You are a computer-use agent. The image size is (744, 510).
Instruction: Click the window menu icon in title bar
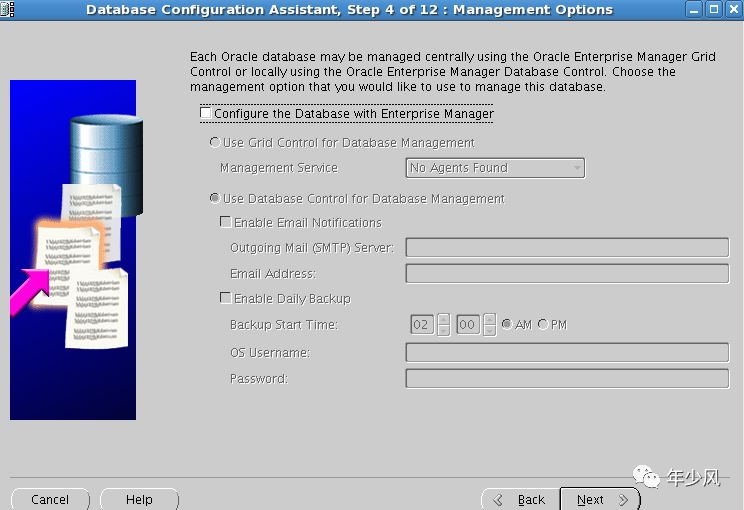click(x=8, y=9)
